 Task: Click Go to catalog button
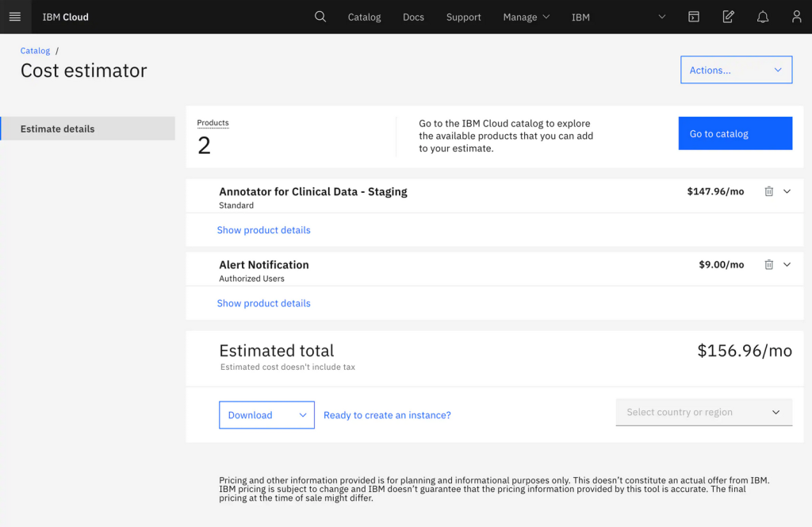click(x=735, y=133)
